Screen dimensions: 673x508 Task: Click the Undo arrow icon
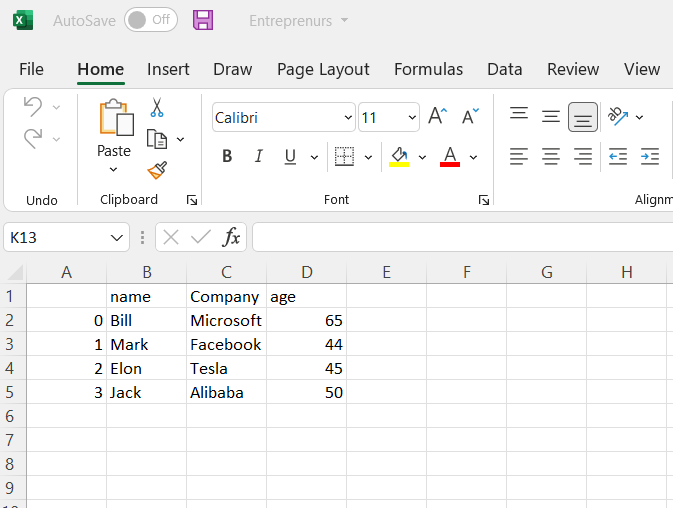pyautogui.click(x=33, y=106)
